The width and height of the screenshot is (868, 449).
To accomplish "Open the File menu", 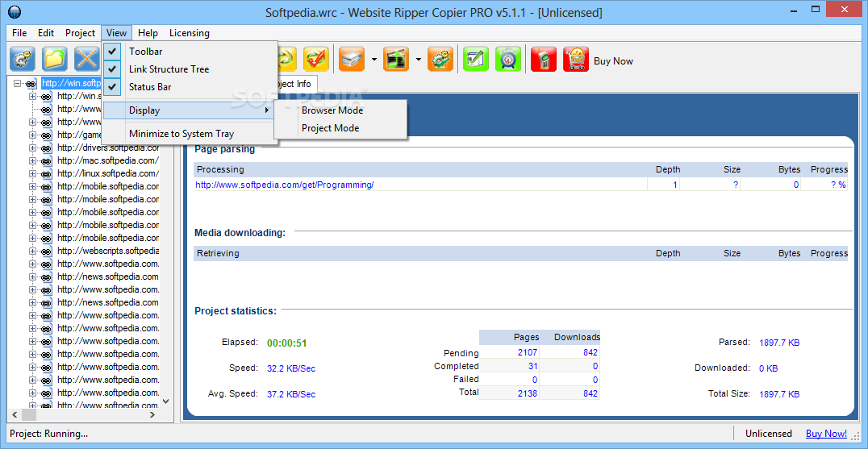I will pyautogui.click(x=19, y=32).
